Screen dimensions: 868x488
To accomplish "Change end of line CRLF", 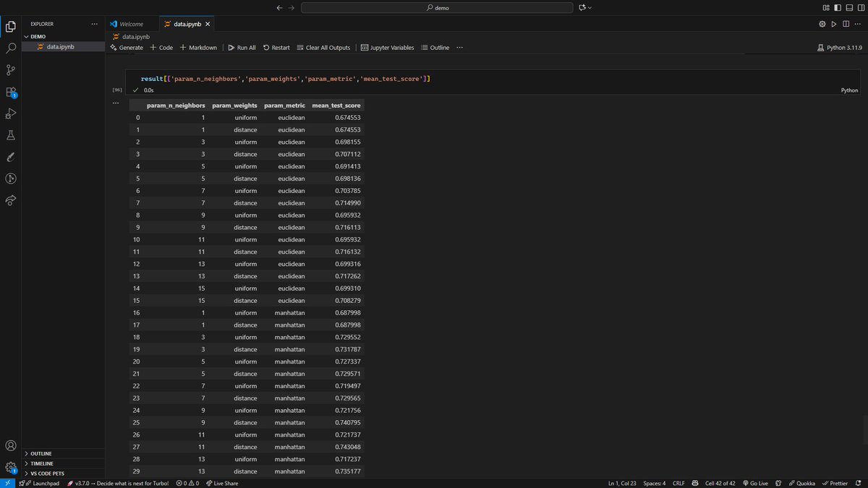I will tap(678, 483).
